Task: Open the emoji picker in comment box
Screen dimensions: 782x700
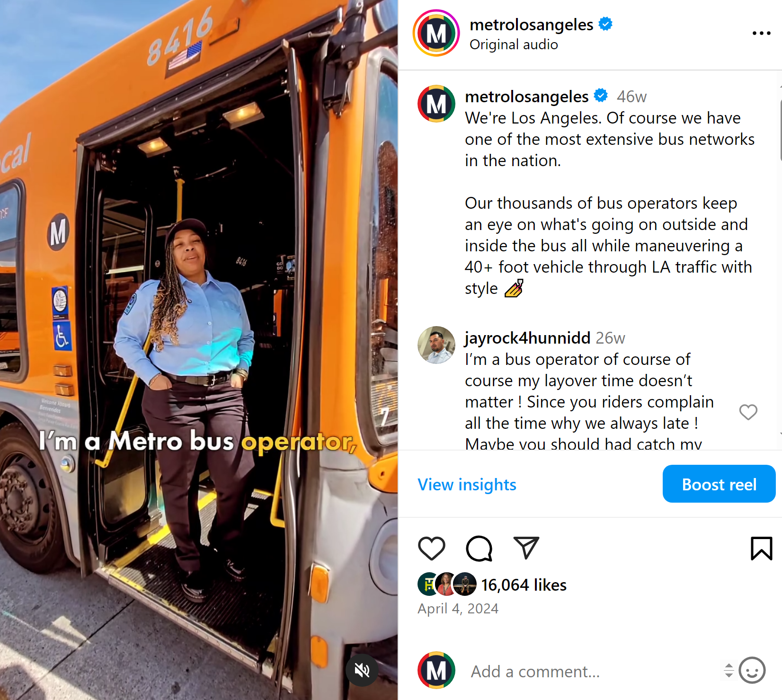Action: pyautogui.click(x=752, y=670)
